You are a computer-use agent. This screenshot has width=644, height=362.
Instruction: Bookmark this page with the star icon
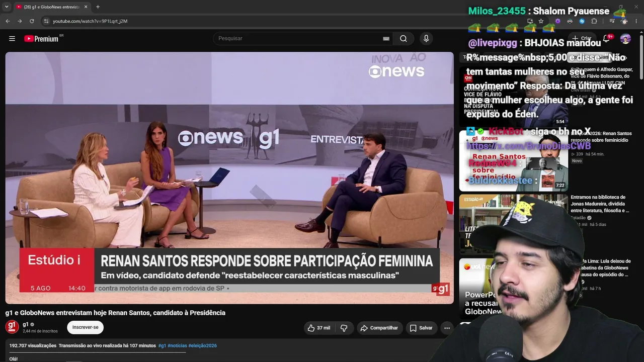(541, 21)
